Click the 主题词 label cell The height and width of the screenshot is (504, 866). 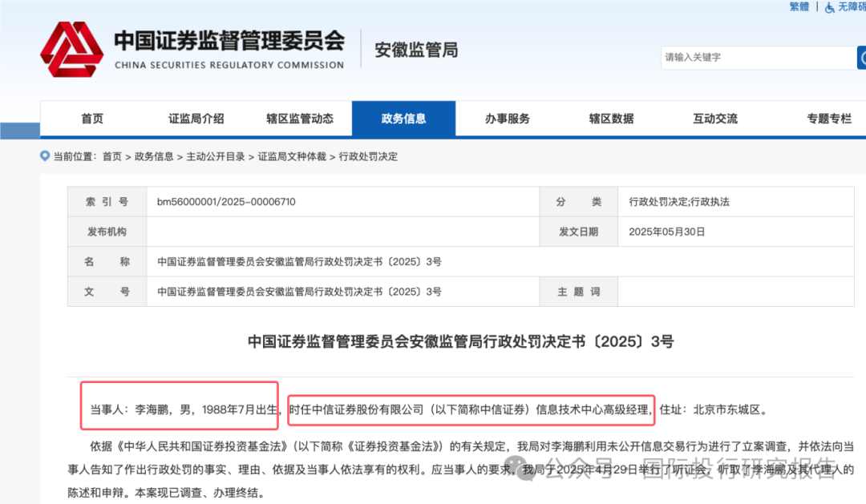578,292
